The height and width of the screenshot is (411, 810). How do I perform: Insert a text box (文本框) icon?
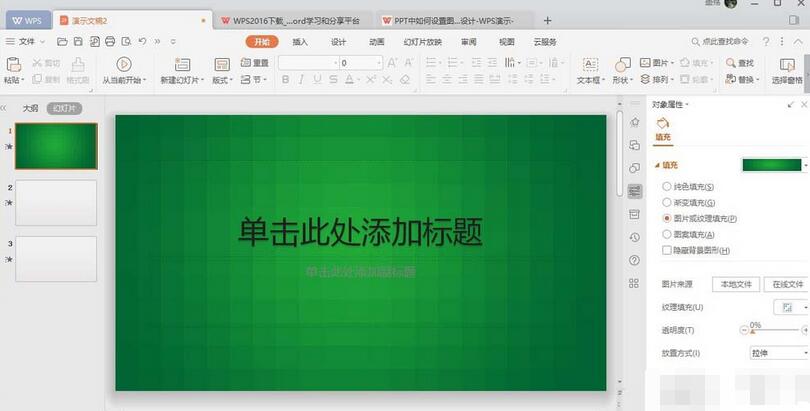pos(589,63)
